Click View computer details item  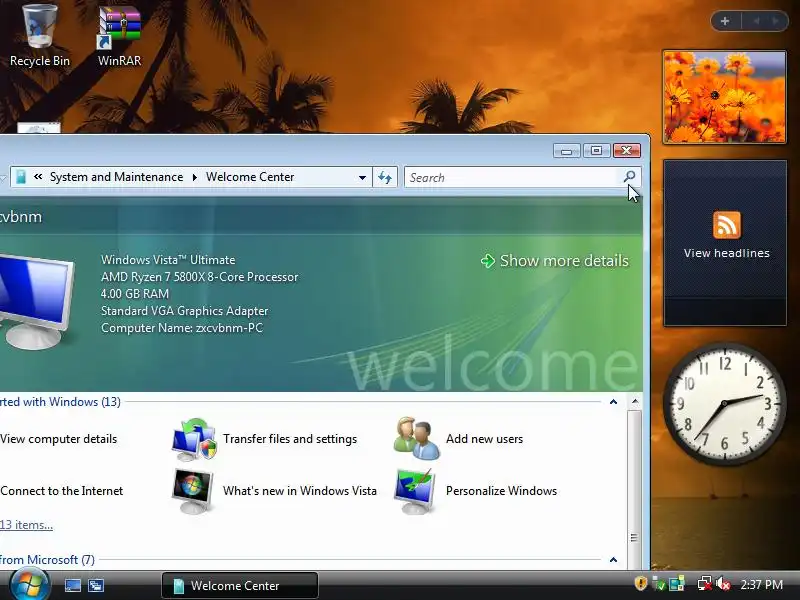[x=58, y=439]
